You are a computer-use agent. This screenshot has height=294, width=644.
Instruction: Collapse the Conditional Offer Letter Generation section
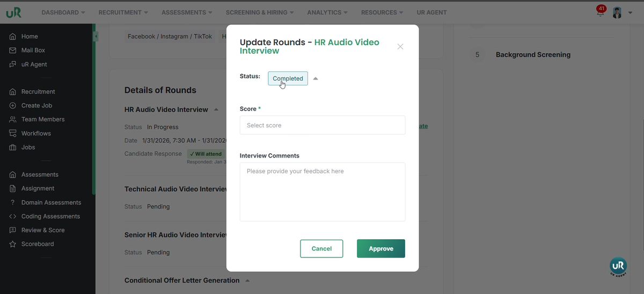tap(247, 281)
